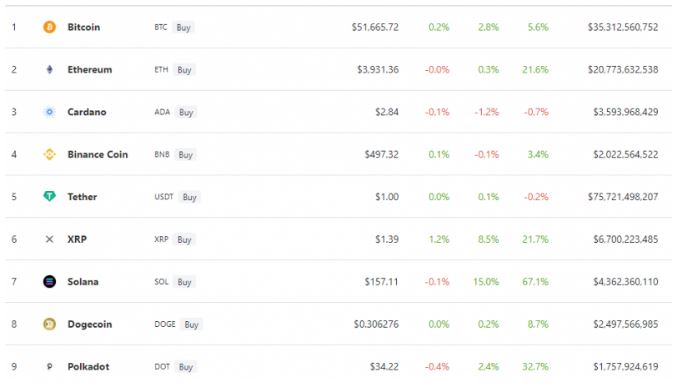Click the blue Cardano logo icon
The image size is (676, 383).
coord(50,112)
